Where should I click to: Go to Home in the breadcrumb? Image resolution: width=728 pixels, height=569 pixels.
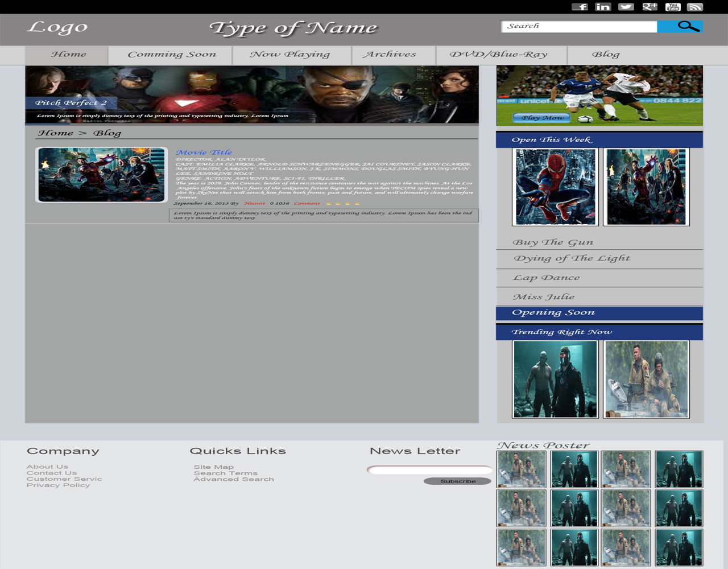pyautogui.click(x=55, y=133)
